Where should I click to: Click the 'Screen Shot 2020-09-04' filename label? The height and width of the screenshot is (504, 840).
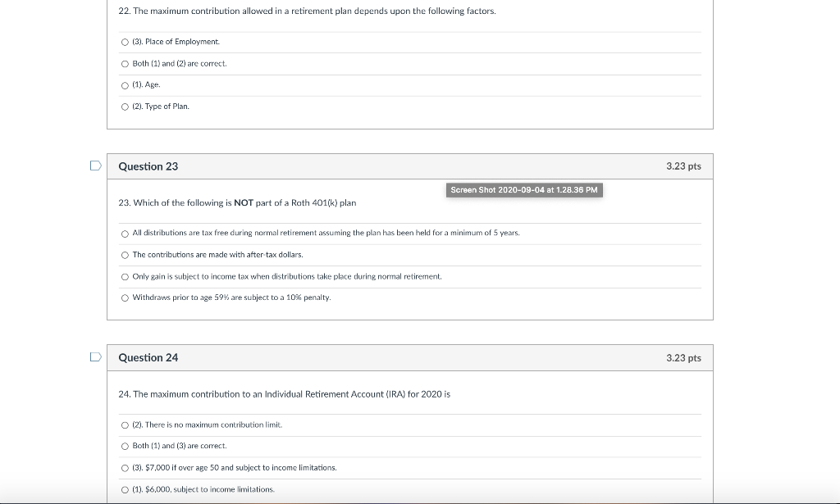[x=524, y=190]
